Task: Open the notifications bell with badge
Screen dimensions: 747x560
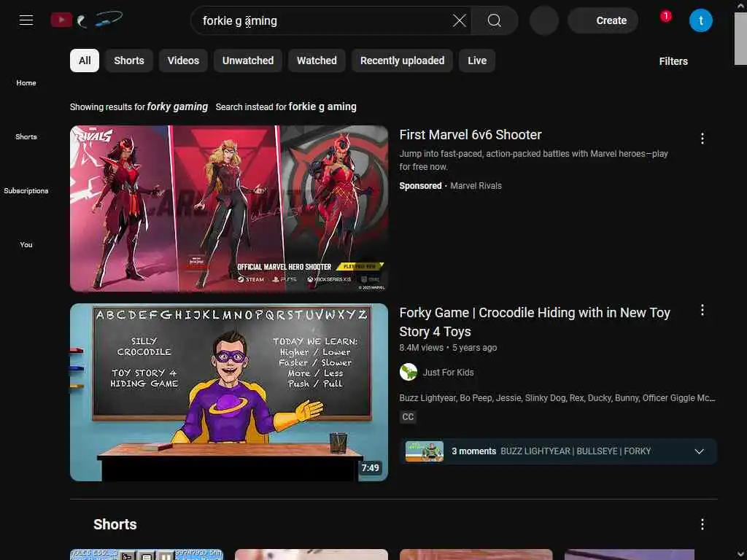Action: (665, 19)
